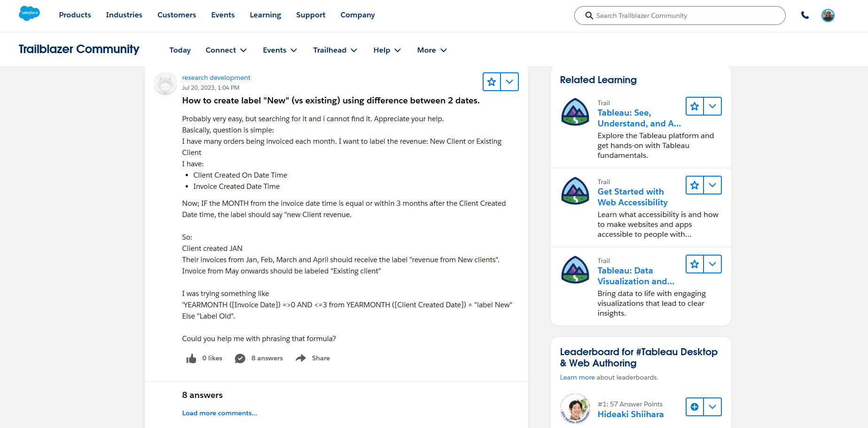Expand the Events community menu

pyautogui.click(x=280, y=50)
